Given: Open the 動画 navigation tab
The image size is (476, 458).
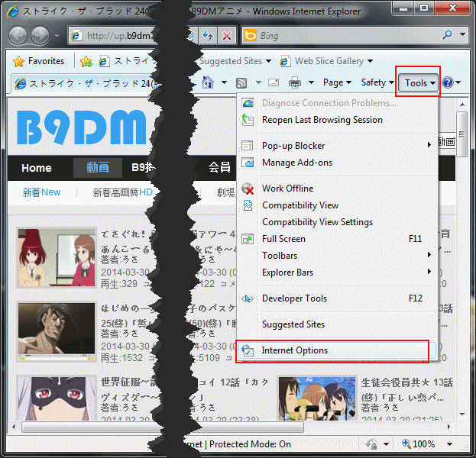Looking at the screenshot, I should [x=98, y=167].
